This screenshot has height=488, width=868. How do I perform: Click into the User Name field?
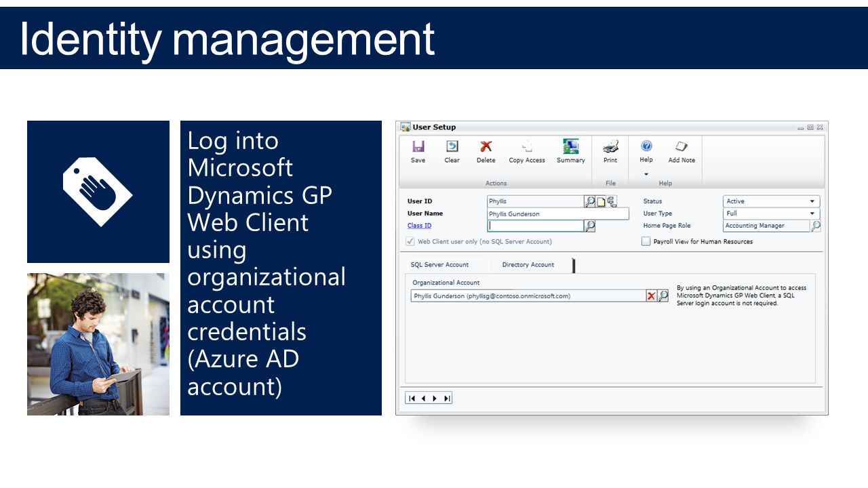coord(558,214)
